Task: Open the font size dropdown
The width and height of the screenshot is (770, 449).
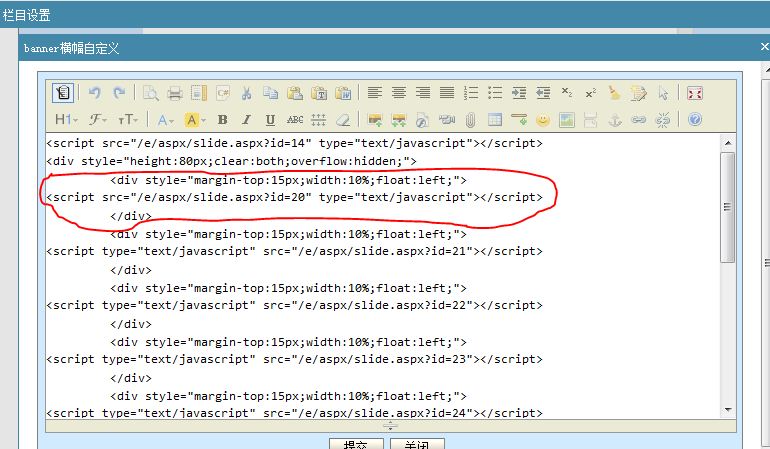Action: click(x=128, y=119)
